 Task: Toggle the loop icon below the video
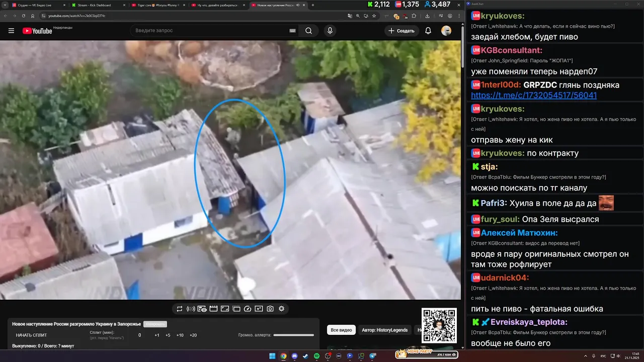180,309
